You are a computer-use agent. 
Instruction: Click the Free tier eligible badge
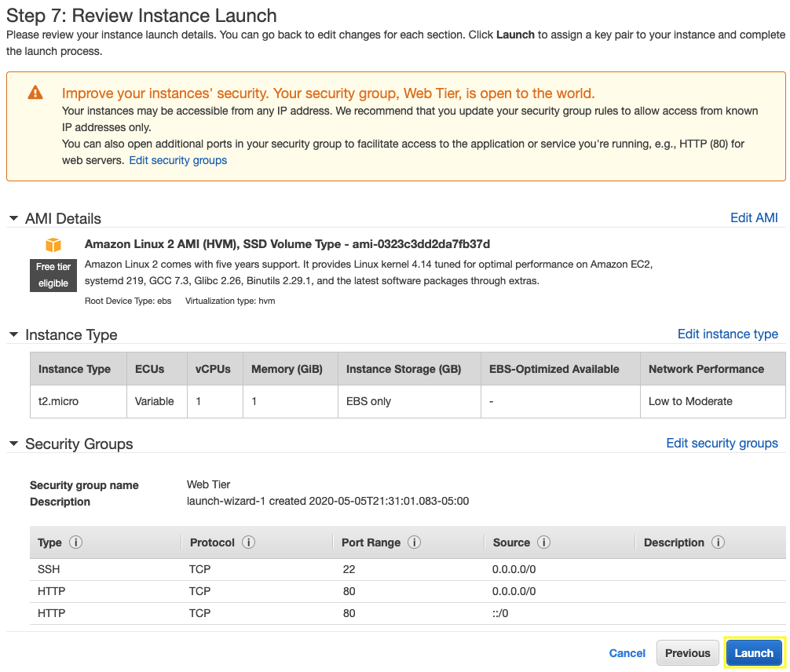tap(53, 275)
